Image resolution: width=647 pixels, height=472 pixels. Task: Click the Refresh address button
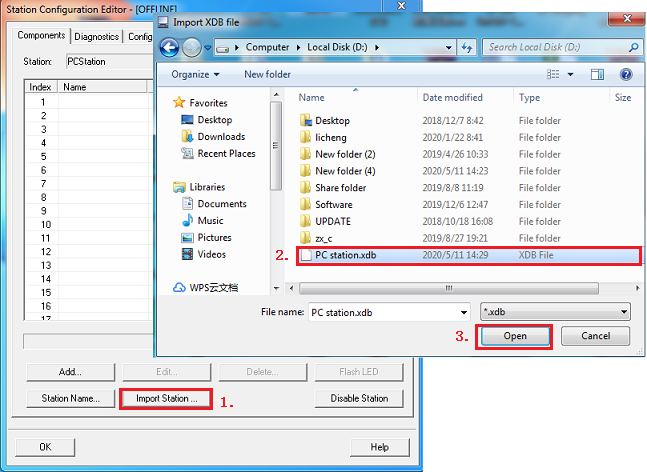click(467, 47)
